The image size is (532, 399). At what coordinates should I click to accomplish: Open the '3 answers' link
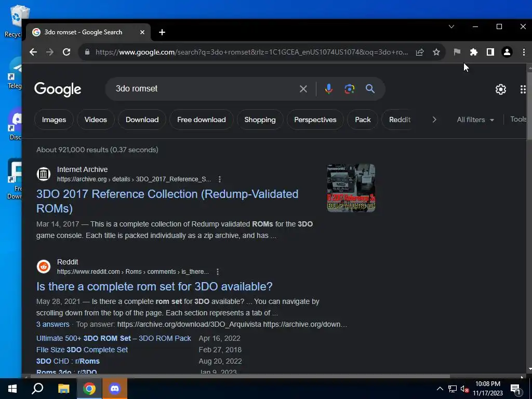coord(52,324)
